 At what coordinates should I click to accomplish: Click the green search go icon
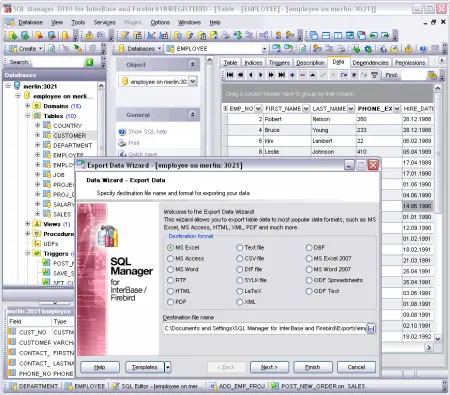pos(90,62)
